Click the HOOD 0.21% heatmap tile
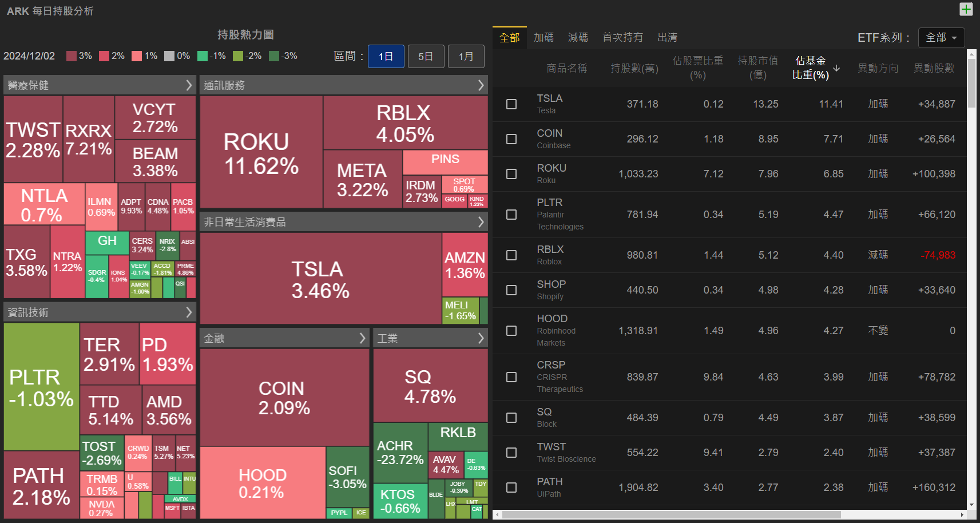Image resolution: width=980 pixels, height=523 pixels. (263, 483)
